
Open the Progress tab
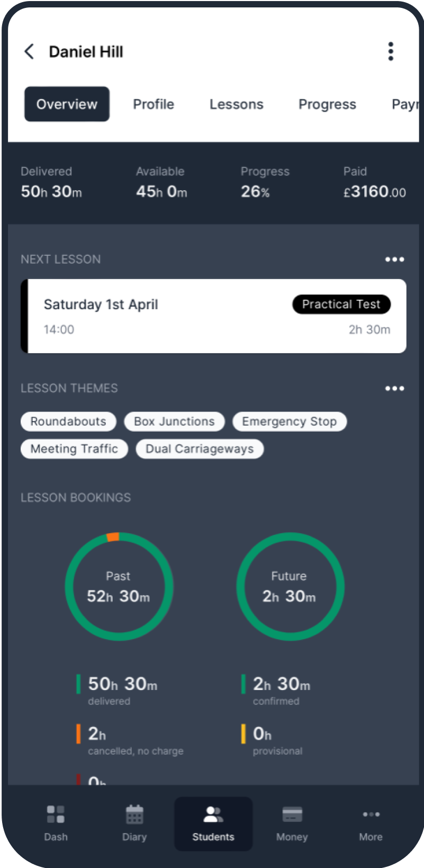327,104
